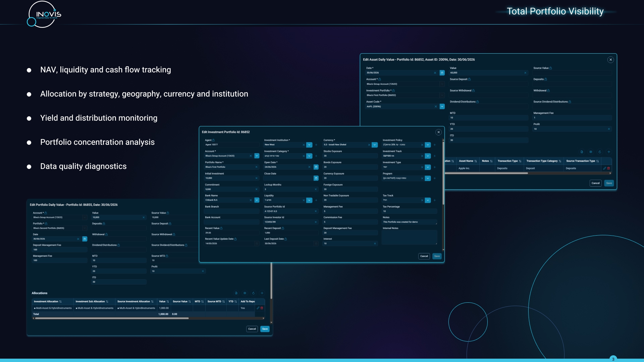Add a new Investment Category with plus icon

pyautogui.click(x=316, y=156)
